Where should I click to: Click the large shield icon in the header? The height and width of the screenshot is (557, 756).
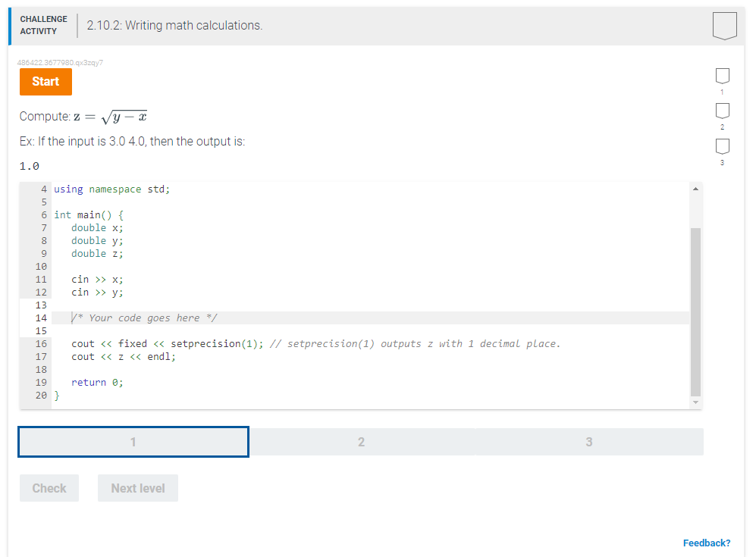pyautogui.click(x=724, y=25)
